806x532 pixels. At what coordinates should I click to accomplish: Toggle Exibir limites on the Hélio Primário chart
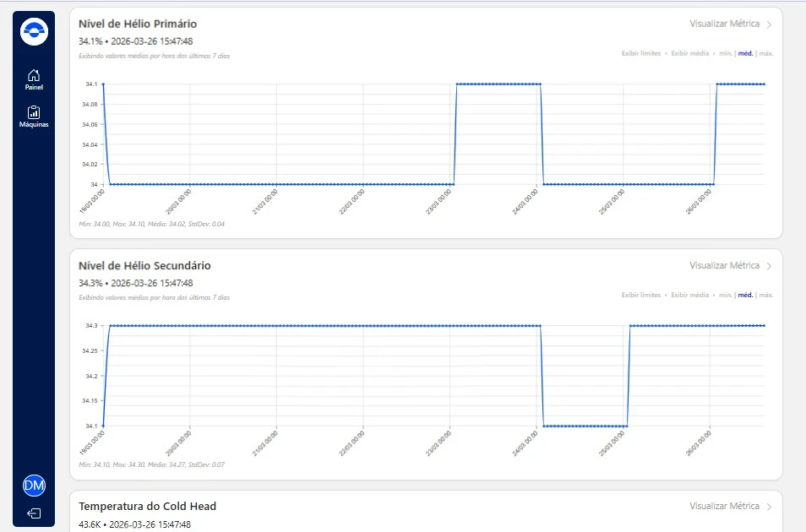640,53
